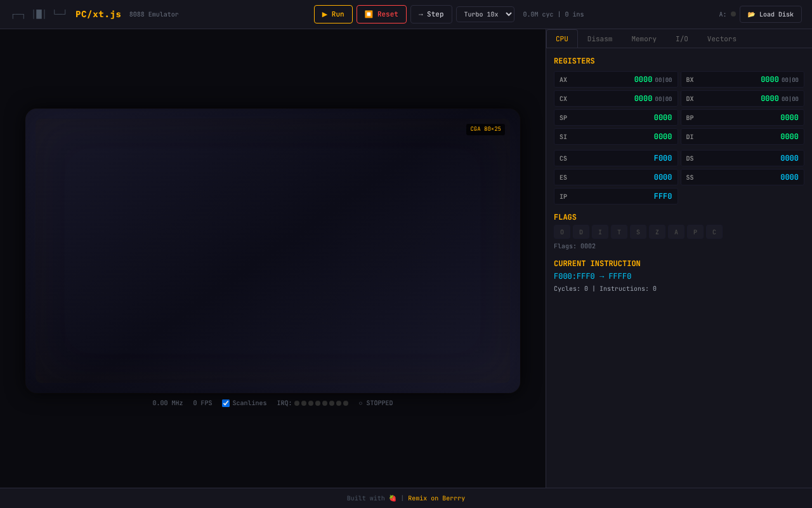Screen dimensions: 812x508
Task: Click the DI register value
Action: point(789,137)
